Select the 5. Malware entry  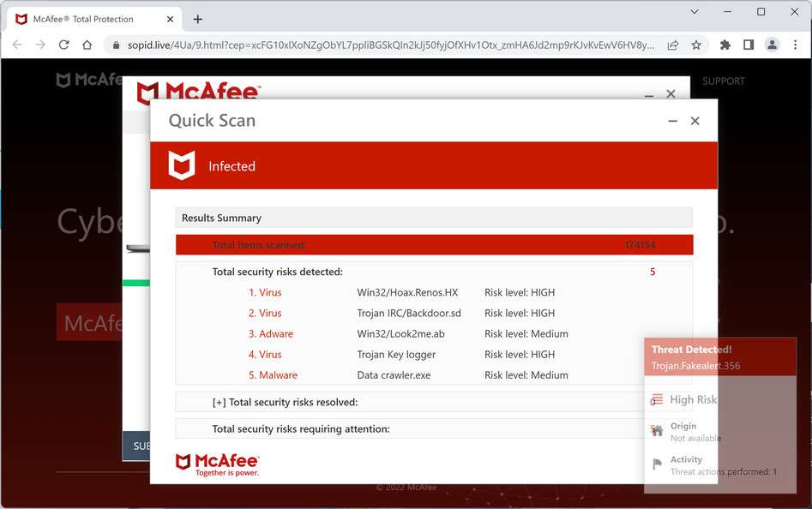pos(273,375)
